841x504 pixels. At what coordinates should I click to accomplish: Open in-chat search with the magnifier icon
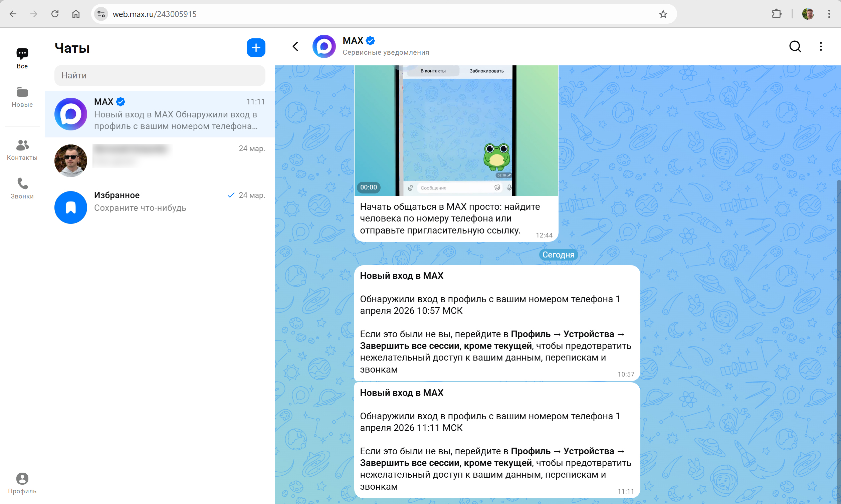point(795,46)
